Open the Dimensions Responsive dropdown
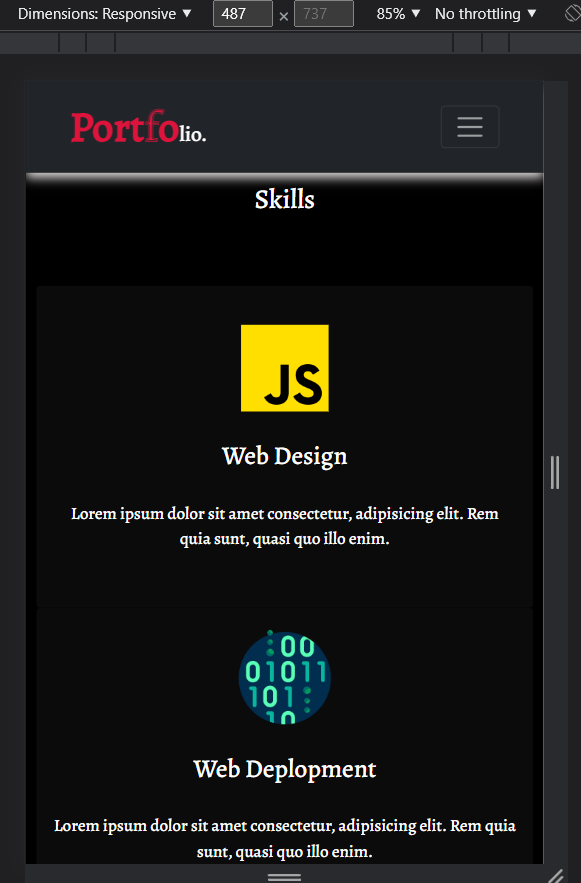This screenshot has height=883, width=581. [105, 14]
